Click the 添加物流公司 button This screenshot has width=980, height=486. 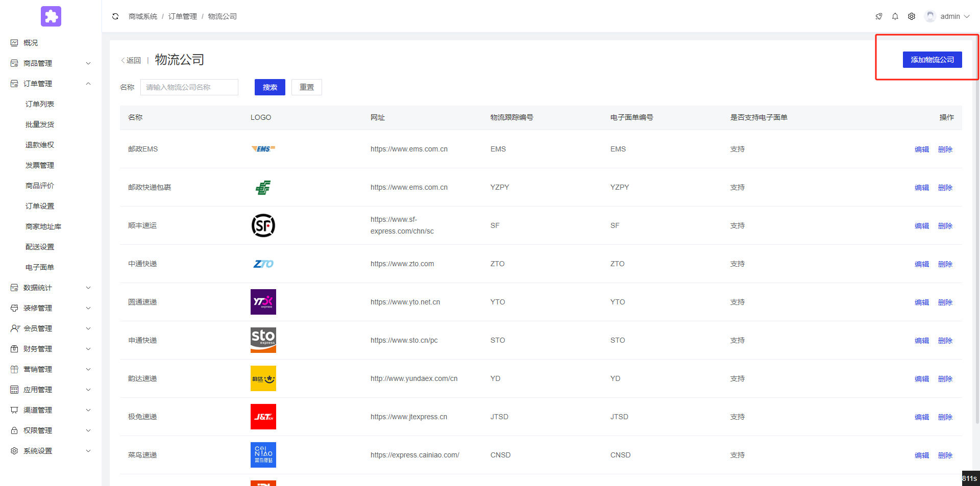[x=932, y=60]
